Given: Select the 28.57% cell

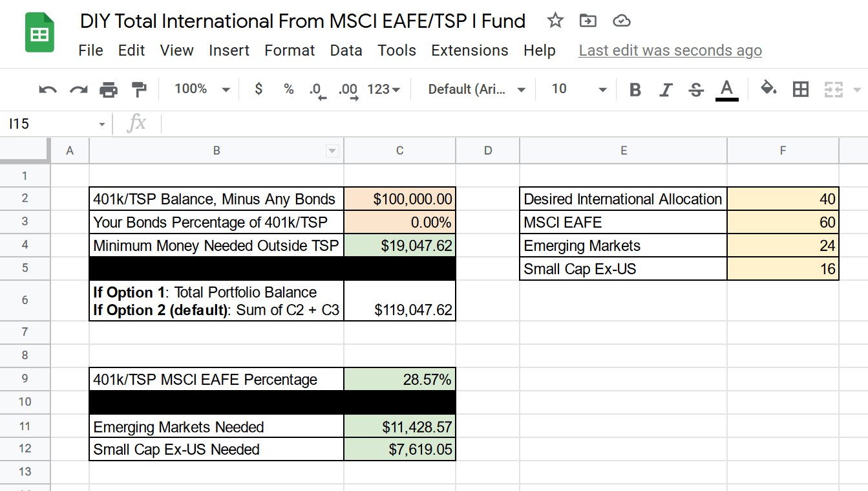Looking at the screenshot, I should 399,379.
